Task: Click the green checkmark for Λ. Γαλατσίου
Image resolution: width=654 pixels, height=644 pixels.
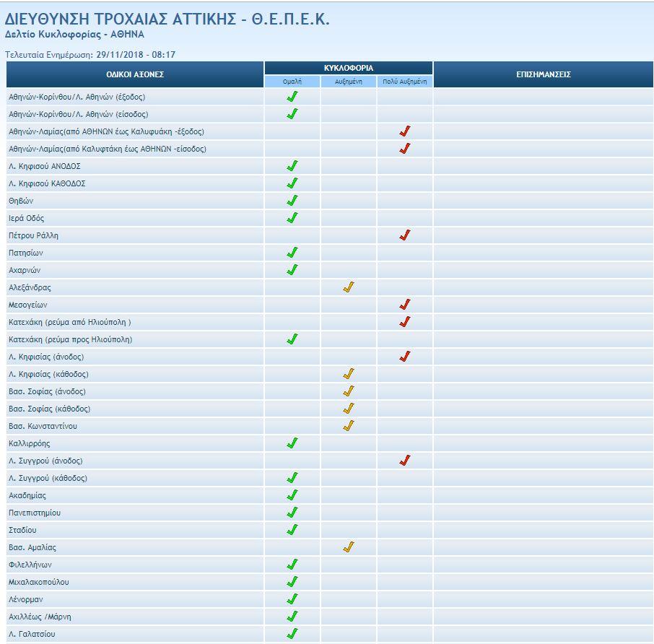Action: (x=292, y=634)
